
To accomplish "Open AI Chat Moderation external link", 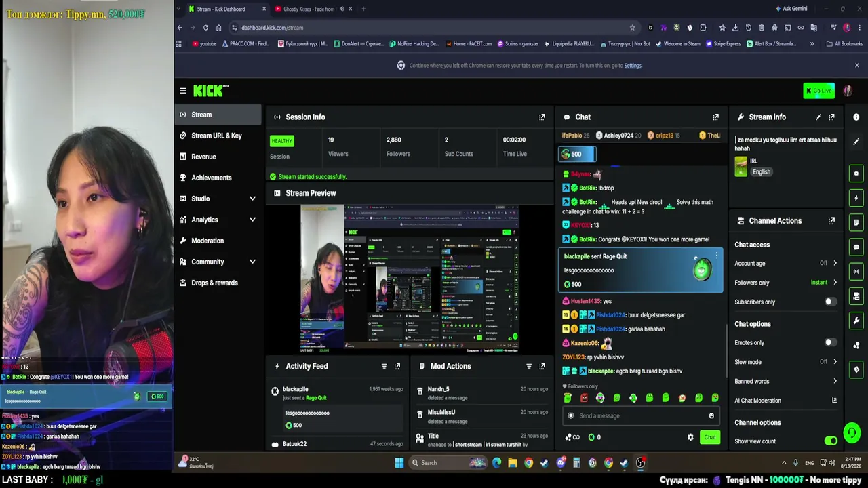I will tap(834, 401).
